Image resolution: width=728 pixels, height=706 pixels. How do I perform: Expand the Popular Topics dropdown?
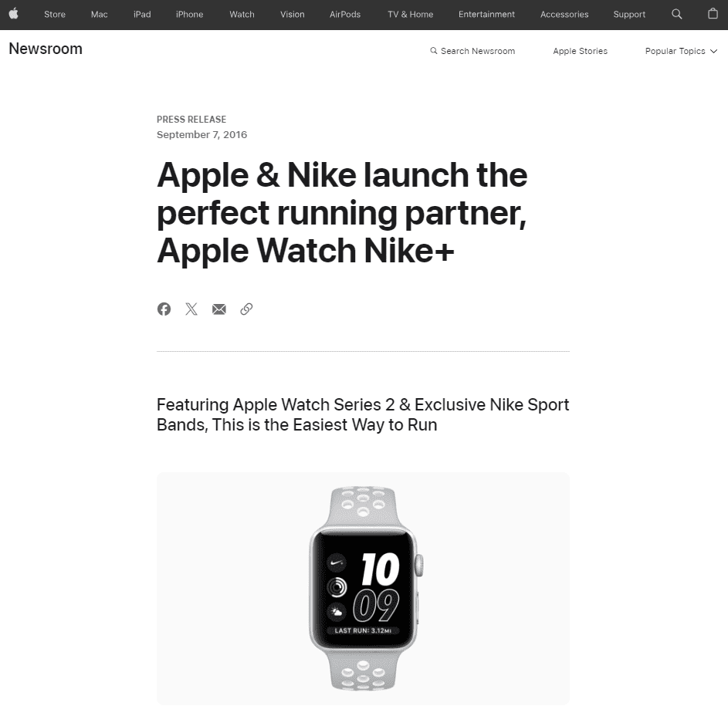coord(681,51)
